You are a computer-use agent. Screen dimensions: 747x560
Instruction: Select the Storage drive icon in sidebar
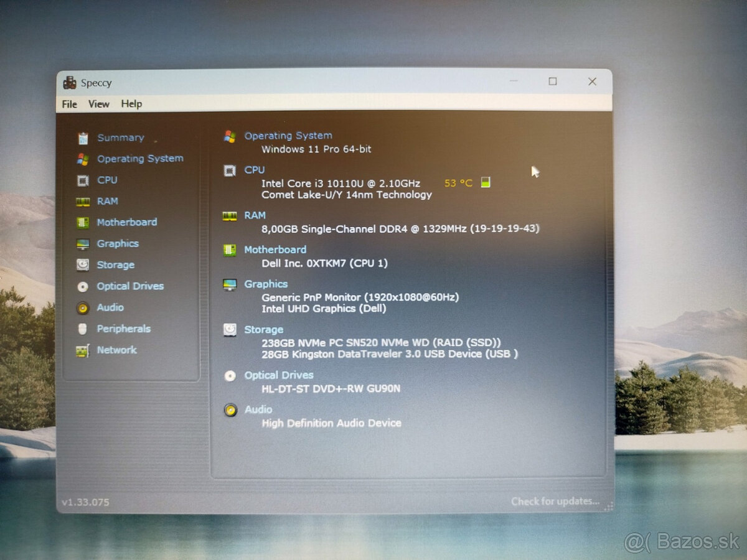(83, 265)
